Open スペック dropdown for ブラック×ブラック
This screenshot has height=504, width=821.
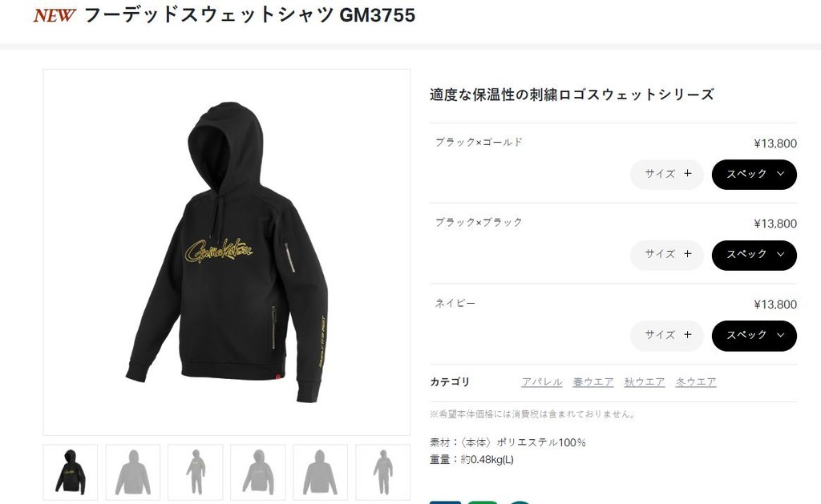(754, 255)
